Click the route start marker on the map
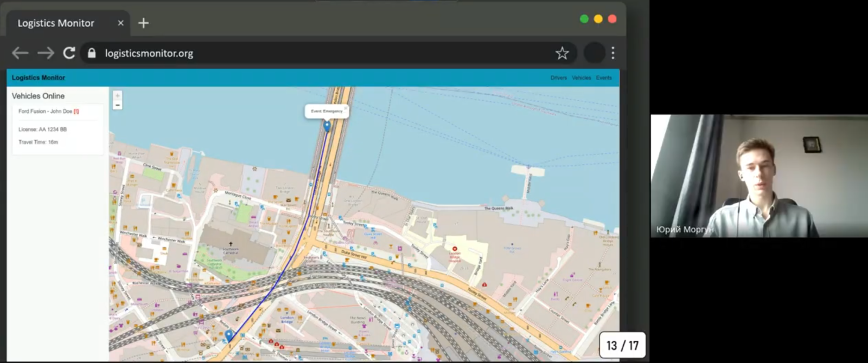 click(x=229, y=335)
